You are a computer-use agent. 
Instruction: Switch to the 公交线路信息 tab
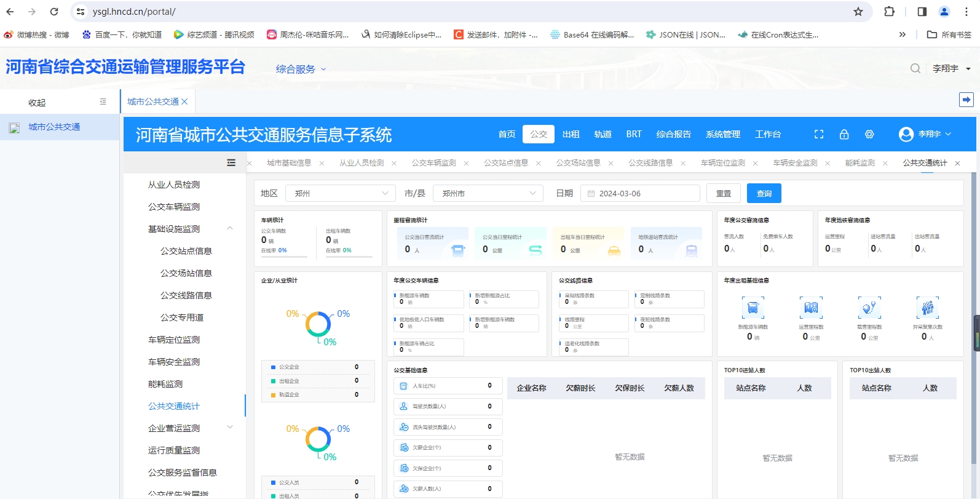click(x=650, y=163)
